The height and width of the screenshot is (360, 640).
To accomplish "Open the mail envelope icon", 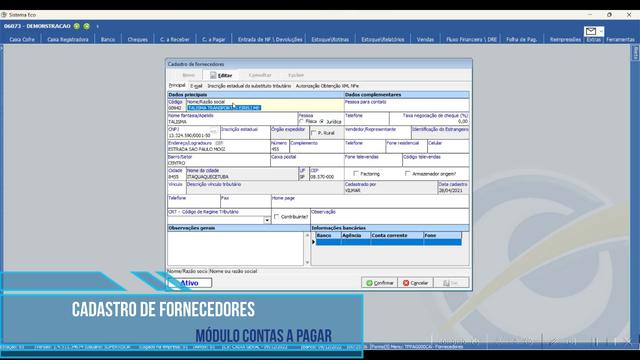I will pyautogui.click(x=590, y=31).
